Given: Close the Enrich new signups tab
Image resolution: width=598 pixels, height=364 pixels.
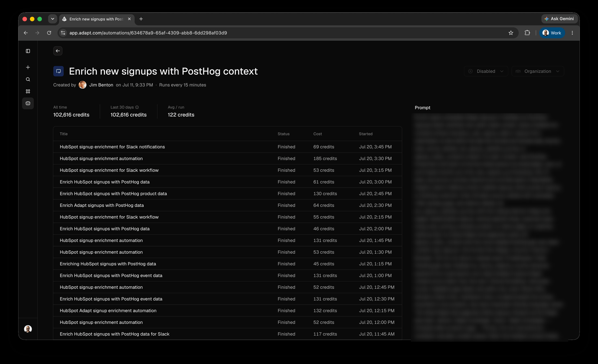Looking at the screenshot, I should point(129,19).
